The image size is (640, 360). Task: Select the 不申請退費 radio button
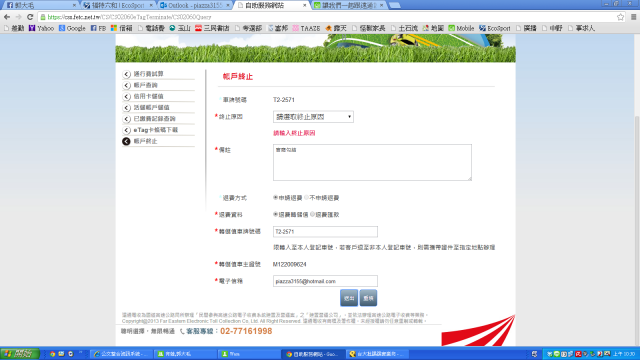pos(307,198)
